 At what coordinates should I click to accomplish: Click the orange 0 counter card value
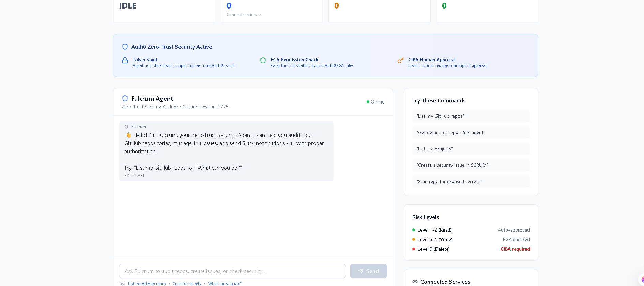click(x=337, y=6)
